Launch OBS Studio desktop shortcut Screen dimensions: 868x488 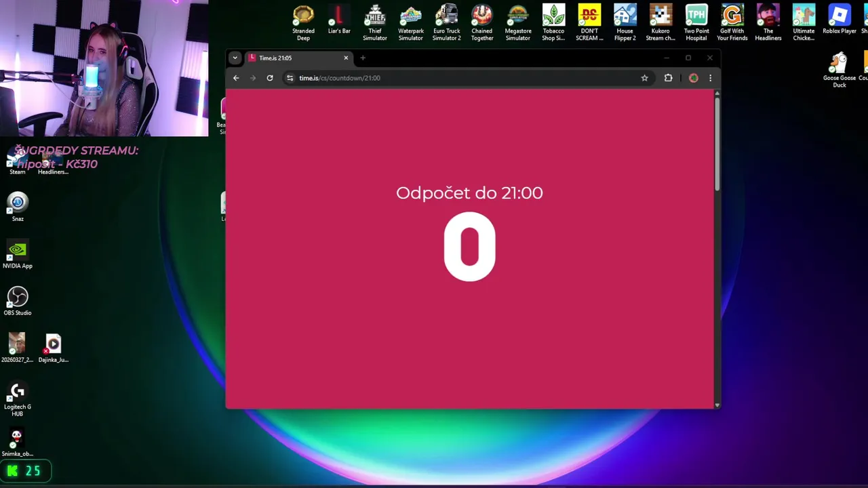click(x=18, y=301)
